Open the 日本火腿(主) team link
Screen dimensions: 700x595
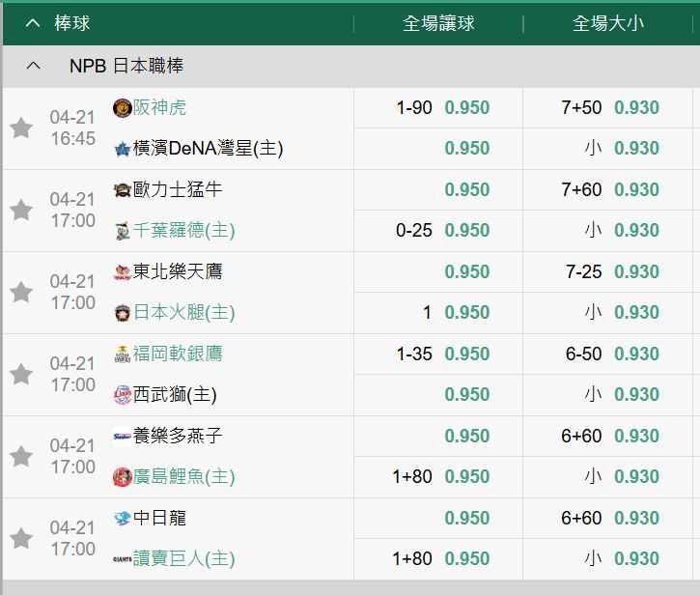(184, 312)
